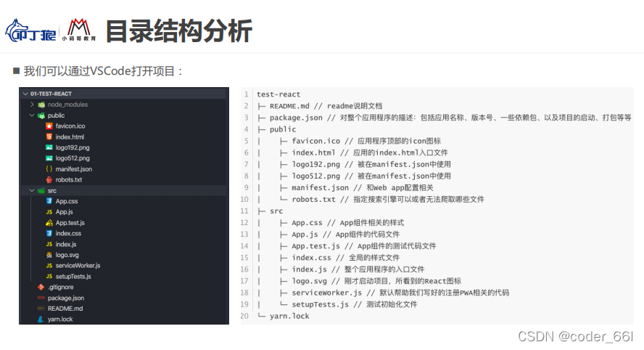Open README.md in the explorer
The image size is (644, 350).
(x=65, y=309)
